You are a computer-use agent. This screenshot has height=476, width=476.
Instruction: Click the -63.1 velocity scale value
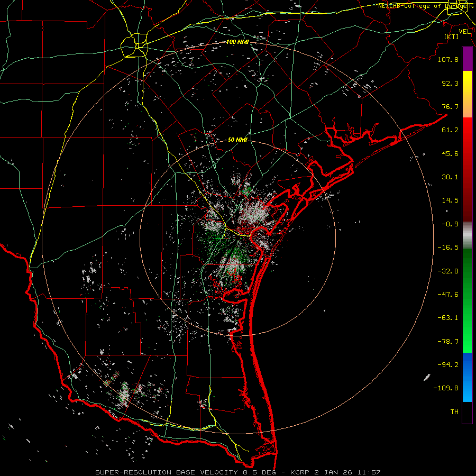pos(448,318)
